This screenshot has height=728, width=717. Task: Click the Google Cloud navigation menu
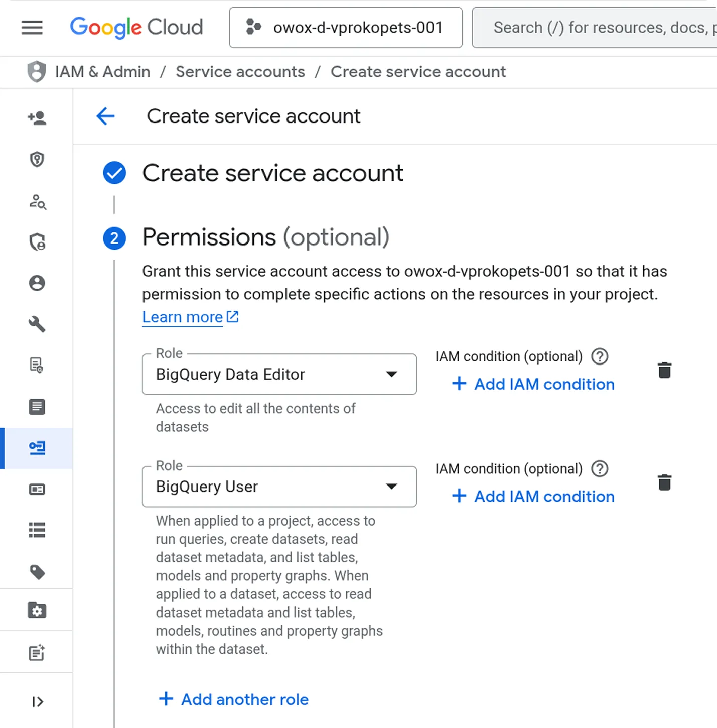32,28
